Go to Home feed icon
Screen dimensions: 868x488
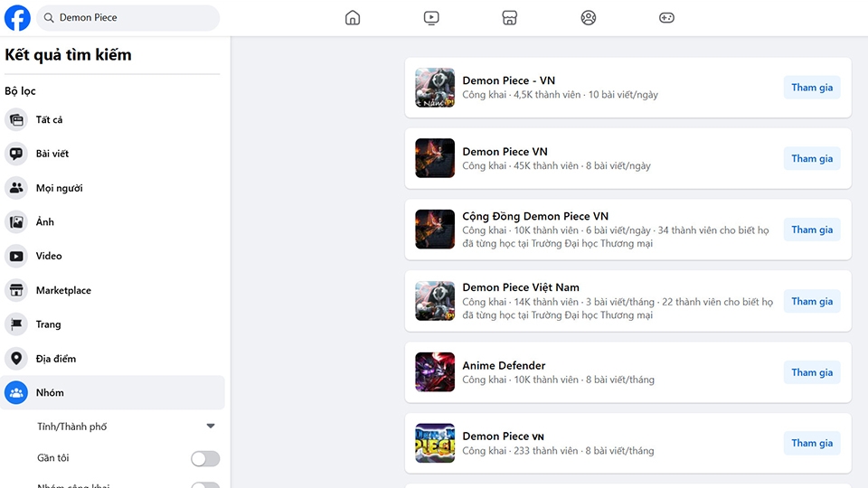[x=353, y=18]
